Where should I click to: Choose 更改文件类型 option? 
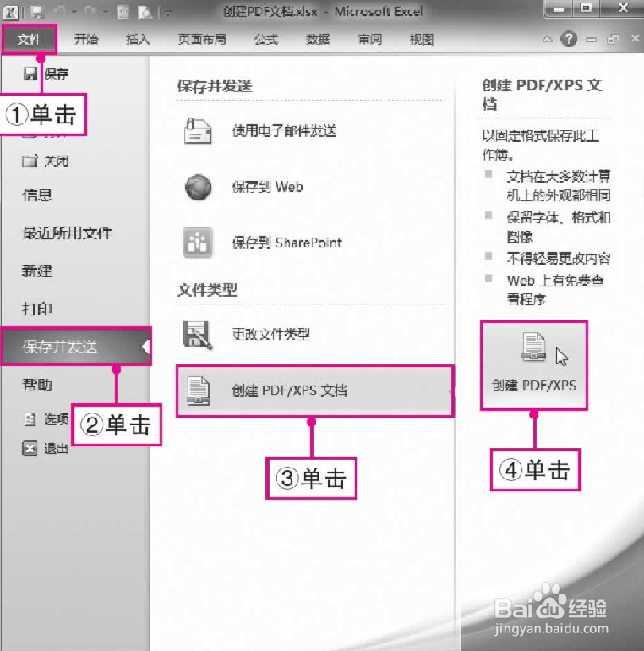point(271,334)
